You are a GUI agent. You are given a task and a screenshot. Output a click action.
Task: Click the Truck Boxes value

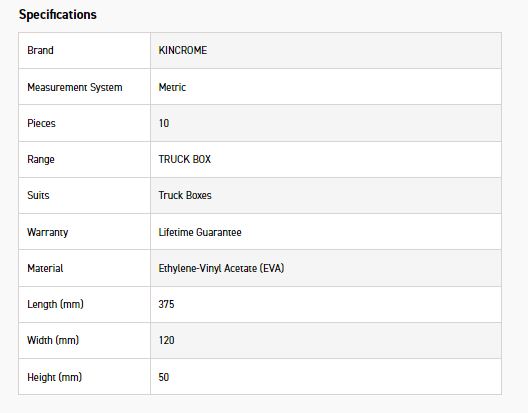(x=185, y=195)
